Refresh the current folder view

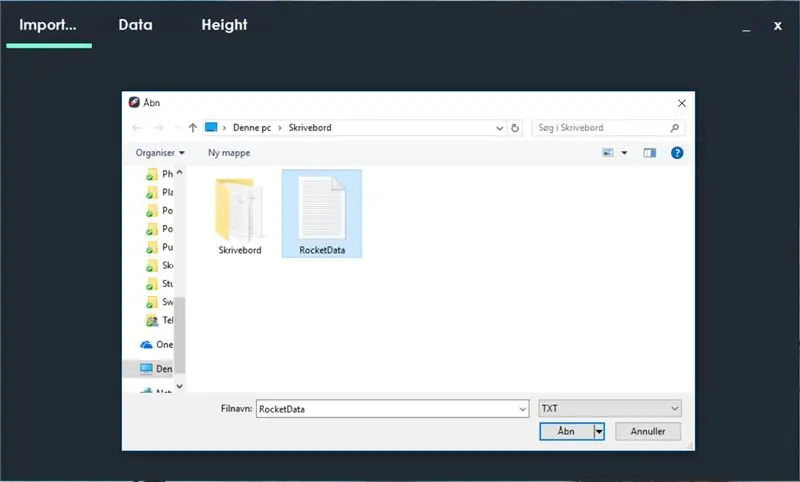point(515,128)
